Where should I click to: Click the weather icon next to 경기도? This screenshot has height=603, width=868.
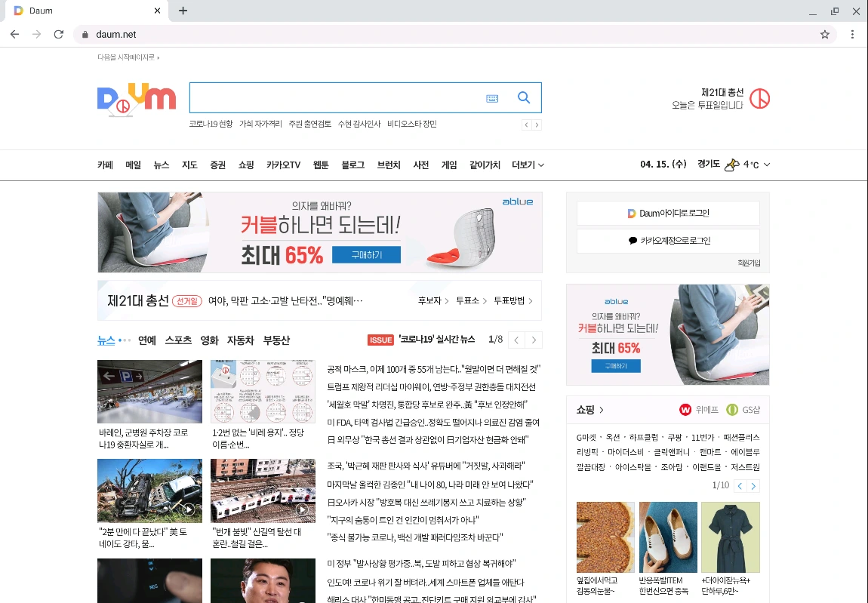[x=732, y=165]
